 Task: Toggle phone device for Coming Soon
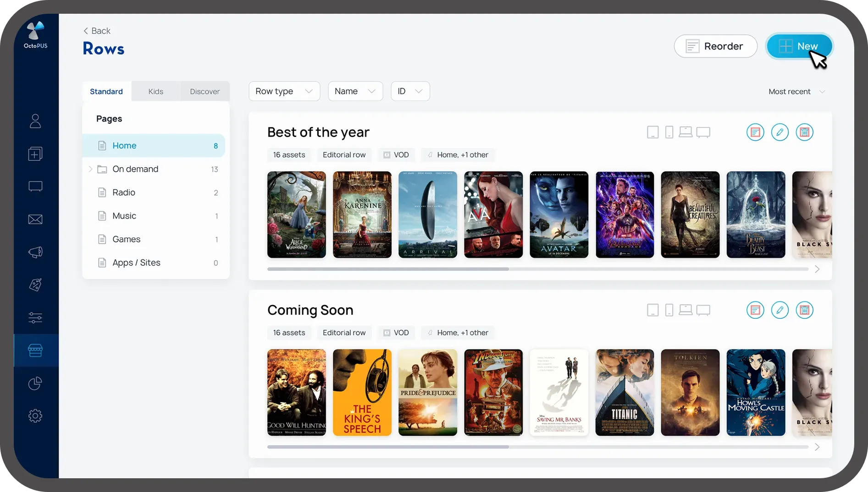(x=669, y=310)
